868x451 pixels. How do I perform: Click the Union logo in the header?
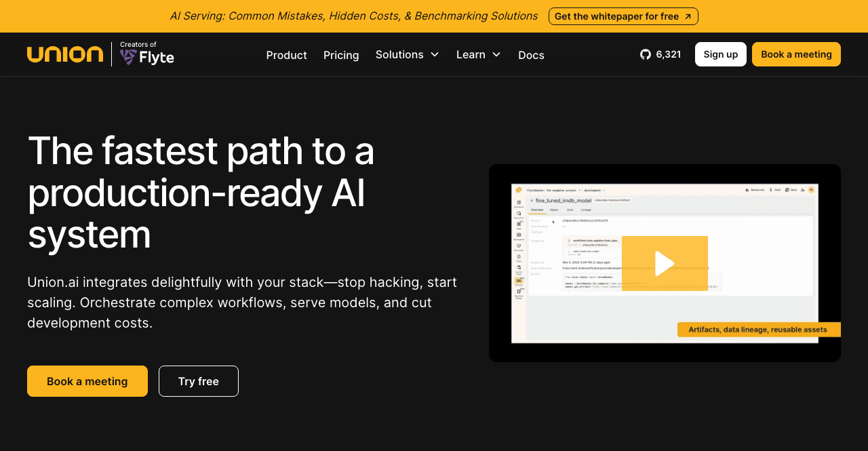pos(65,54)
